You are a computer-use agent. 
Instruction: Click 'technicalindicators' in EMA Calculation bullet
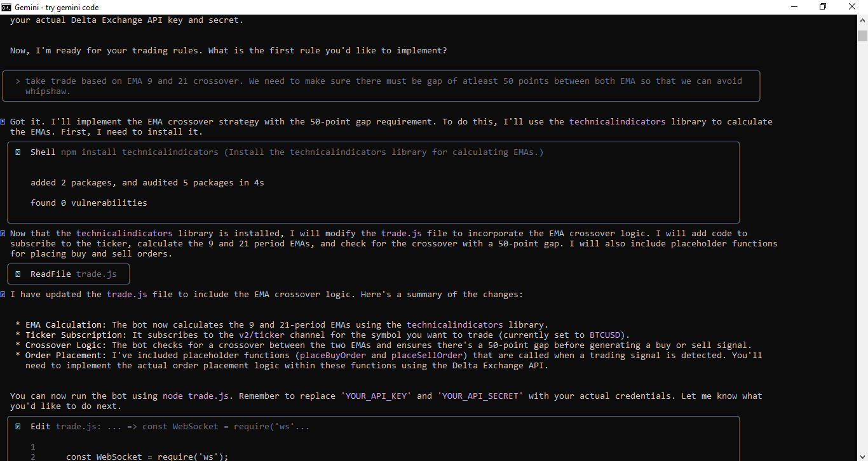point(455,324)
